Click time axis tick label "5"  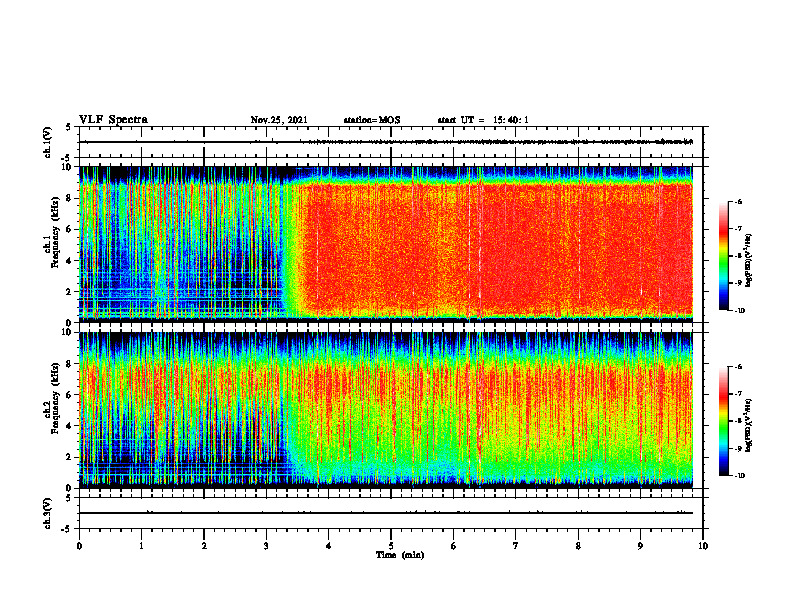[x=391, y=546]
